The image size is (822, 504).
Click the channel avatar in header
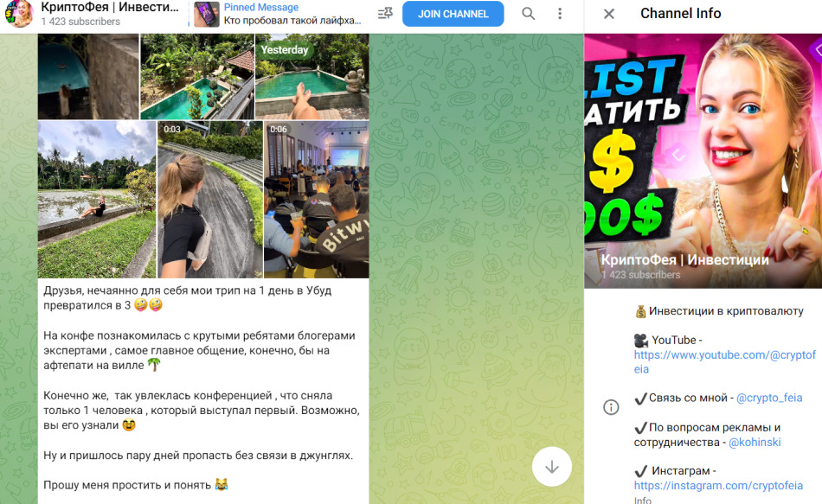(19, 14)
